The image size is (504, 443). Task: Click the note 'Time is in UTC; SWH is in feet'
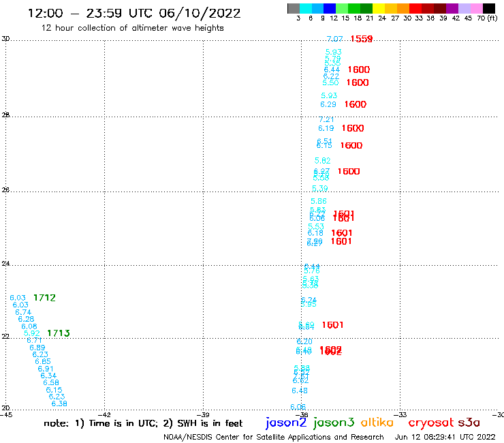pyautogui.click(x=143, y=423)
